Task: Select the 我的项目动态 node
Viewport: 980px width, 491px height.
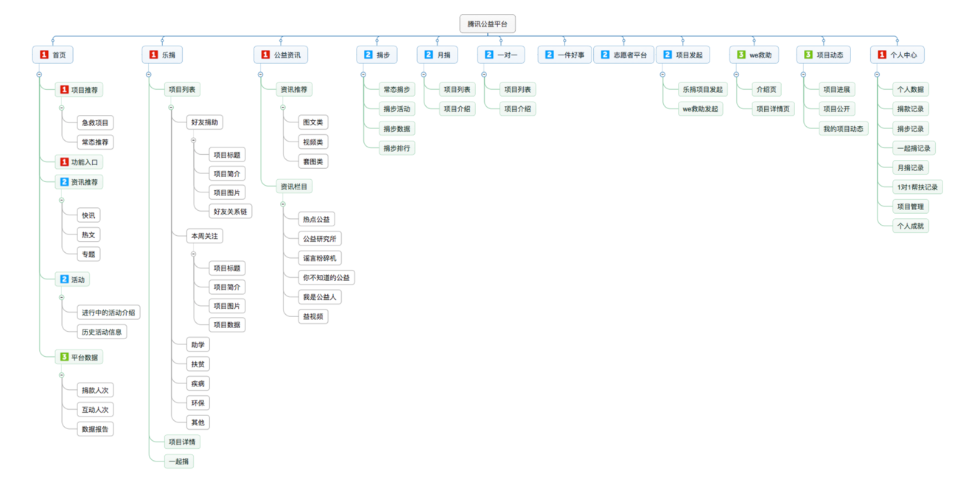Action: click(844, 129)
